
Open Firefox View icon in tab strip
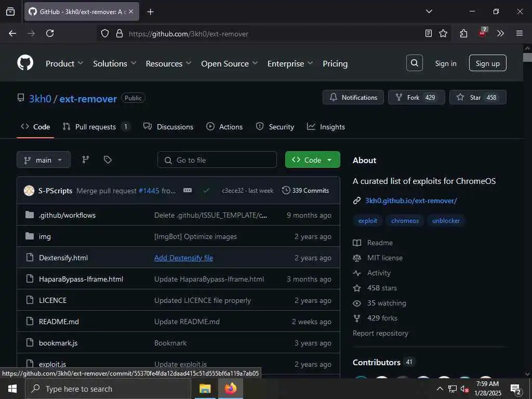pos(10,11)
